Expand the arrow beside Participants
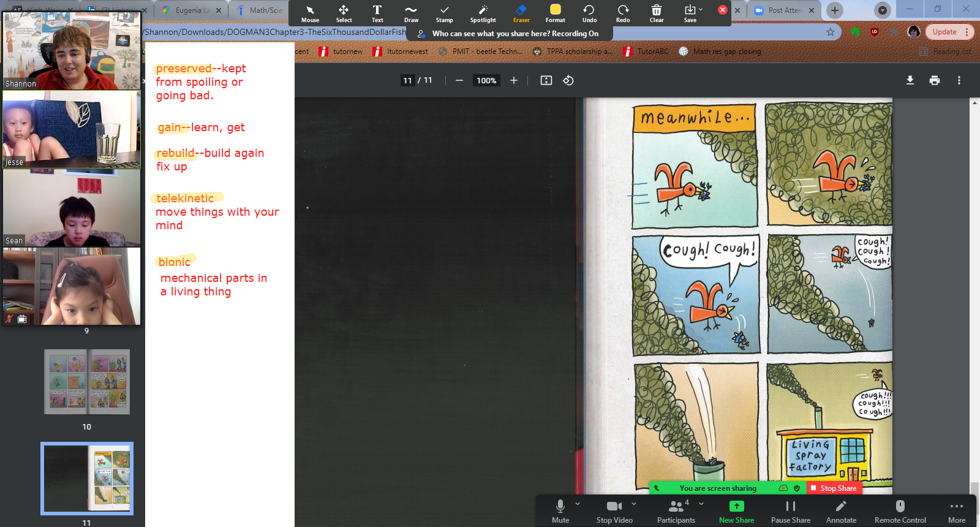This screenshot has width=980, height=527. (x=701, y=504)
